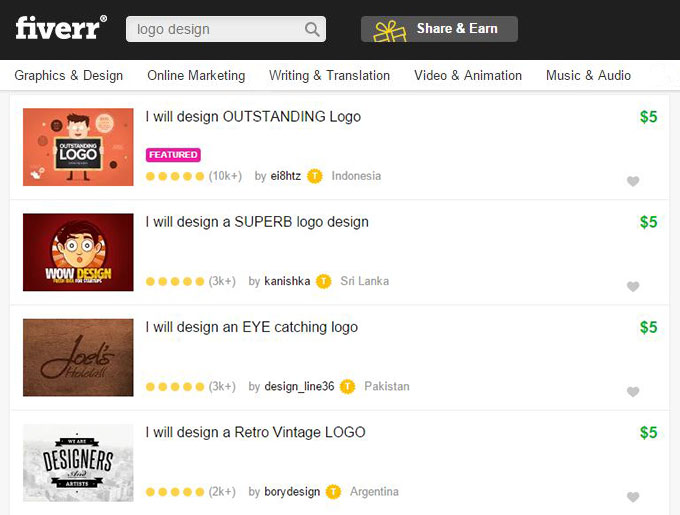
Task: Click the star rating of kanishka gig
Action: [x=175, y=282]
